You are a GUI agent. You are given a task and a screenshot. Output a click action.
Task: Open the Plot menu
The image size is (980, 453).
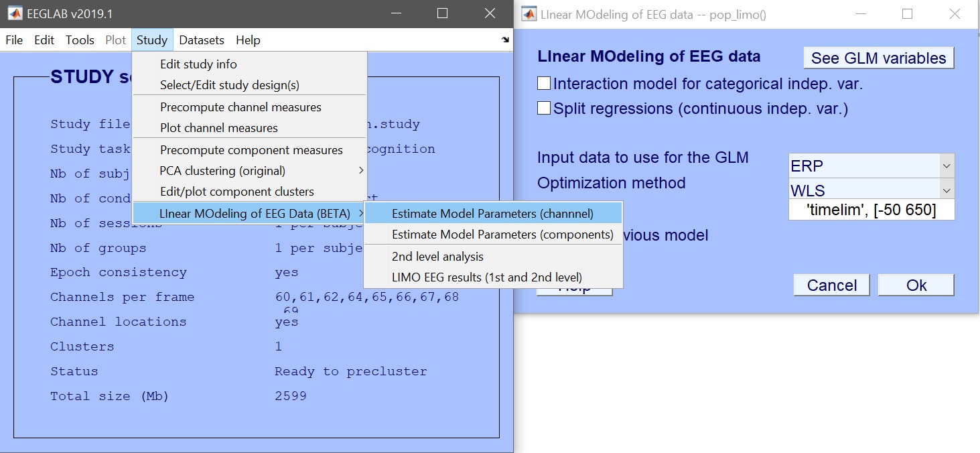pyautogui.click(x=116, y=40)
